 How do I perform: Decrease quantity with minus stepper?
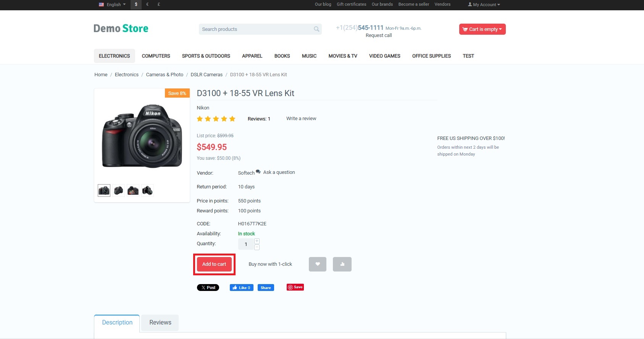pyautogui.click(x=257, y=247)
